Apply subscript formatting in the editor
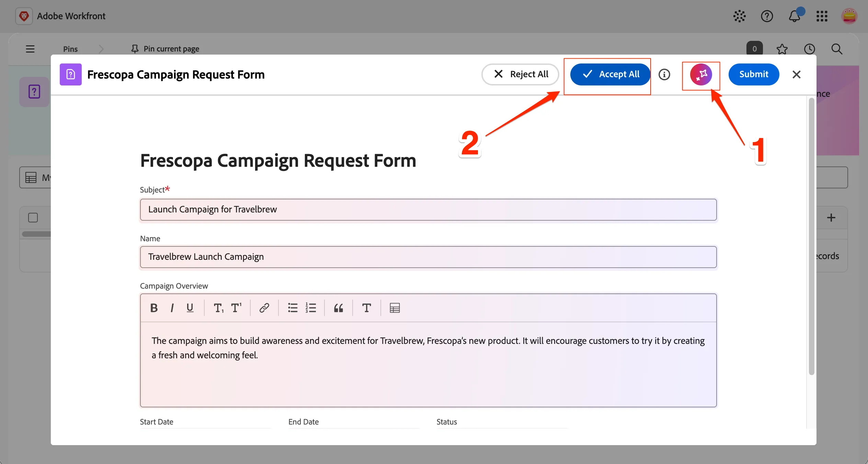Image resolution: width=868 pixels, height=464 pixels. click(x=218, y=308)
